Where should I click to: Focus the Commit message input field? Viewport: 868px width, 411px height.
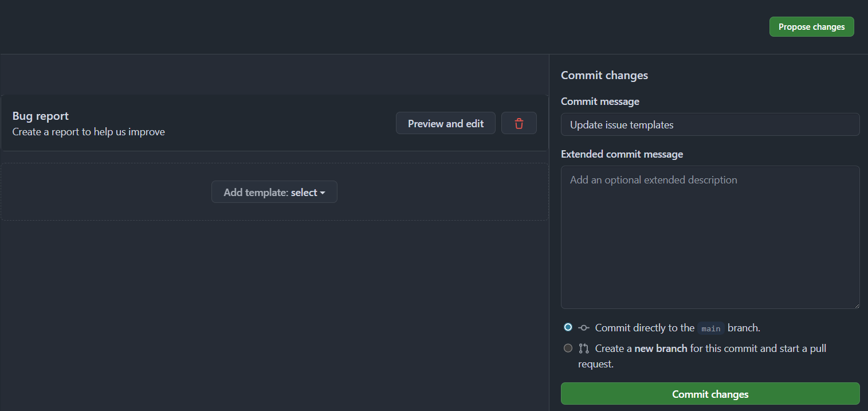click(710, 124)
